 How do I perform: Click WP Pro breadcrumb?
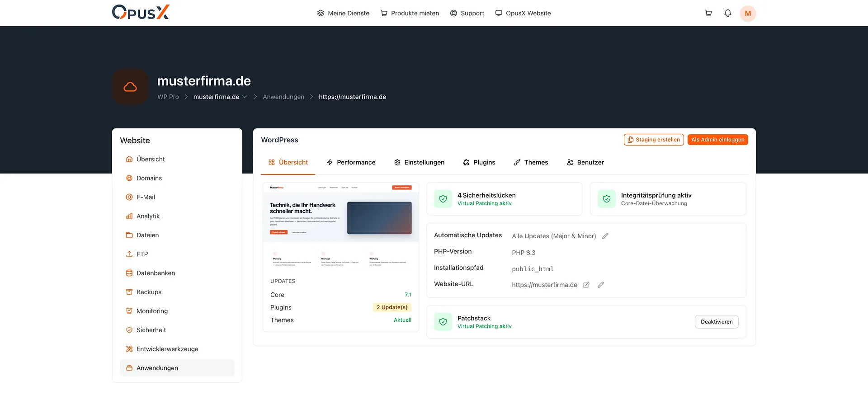coord(168,97)
